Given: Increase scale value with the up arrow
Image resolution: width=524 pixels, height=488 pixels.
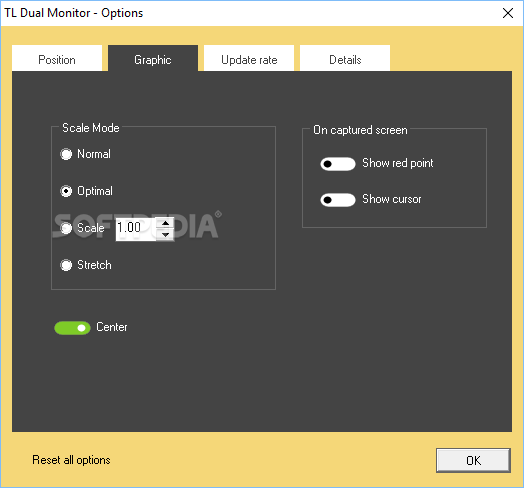Looking at the screenshot, I should (165, 223).
